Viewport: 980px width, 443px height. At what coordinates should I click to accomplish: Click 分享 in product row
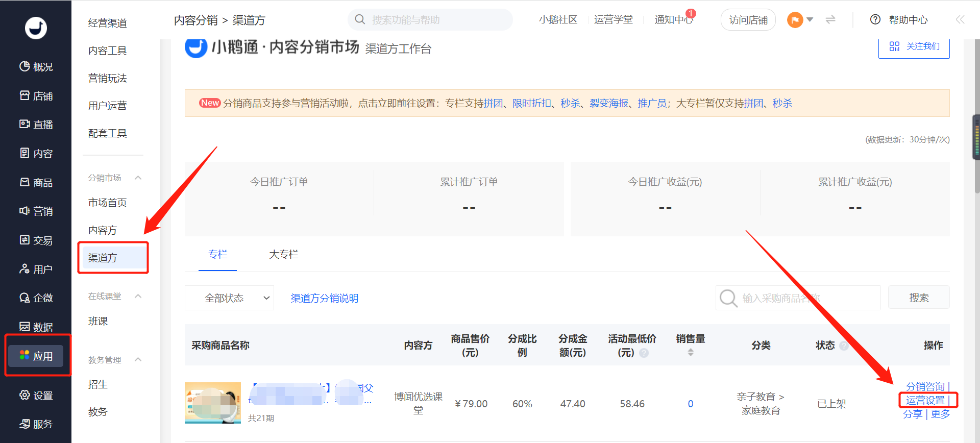coord(913,414)
